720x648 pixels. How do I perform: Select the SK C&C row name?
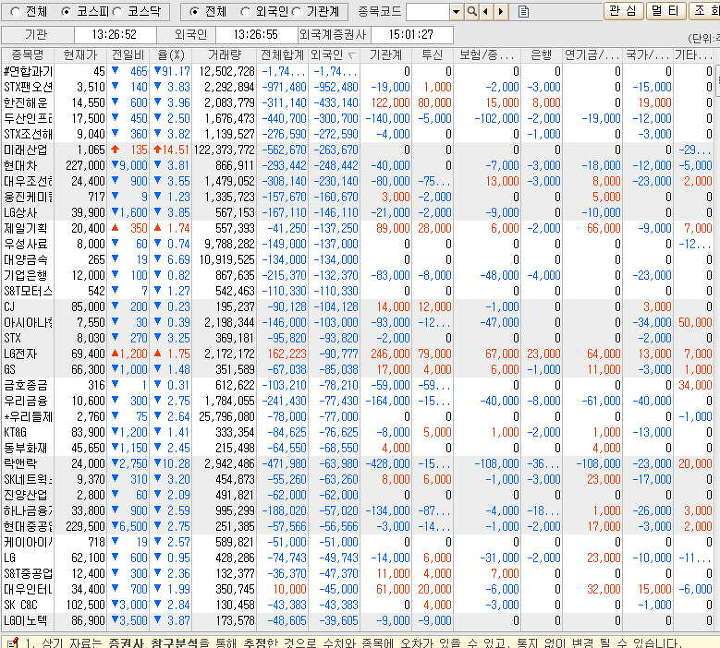[x=21, y=605]
